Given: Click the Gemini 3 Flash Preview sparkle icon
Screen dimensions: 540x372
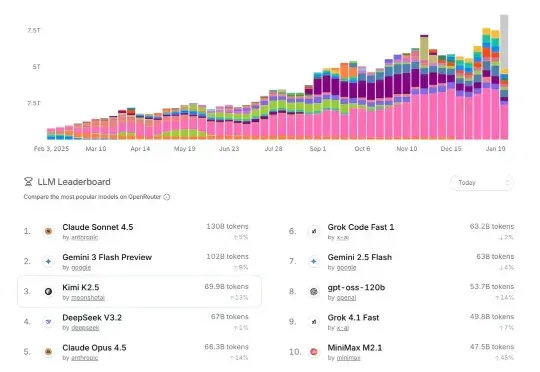Looking at the screenshot, I should (49, 261).
